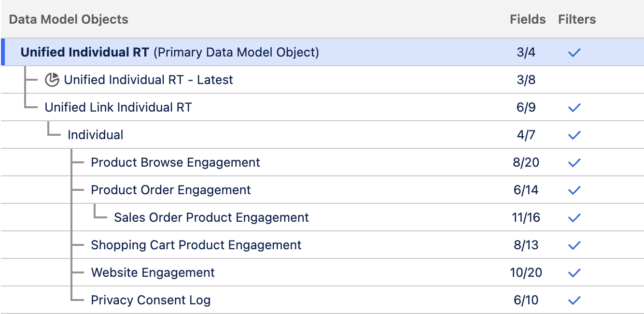This screenshot has width=644, height=314.
Task: Click the filter checkmark for Website Engagement
Action: coord(574,272)
